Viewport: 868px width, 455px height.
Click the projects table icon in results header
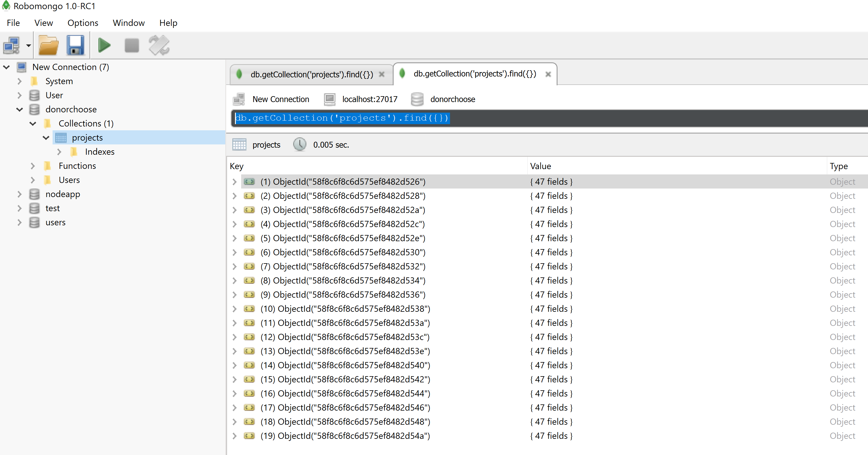tap(239, 145)
